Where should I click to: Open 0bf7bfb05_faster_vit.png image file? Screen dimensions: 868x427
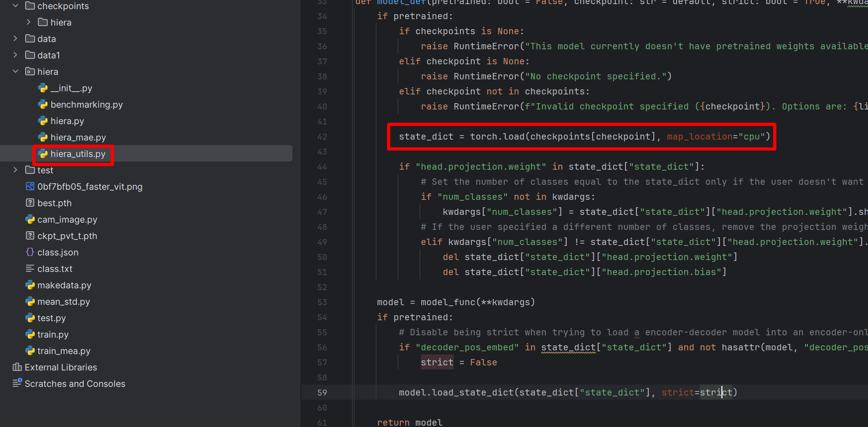coord(90,187)
